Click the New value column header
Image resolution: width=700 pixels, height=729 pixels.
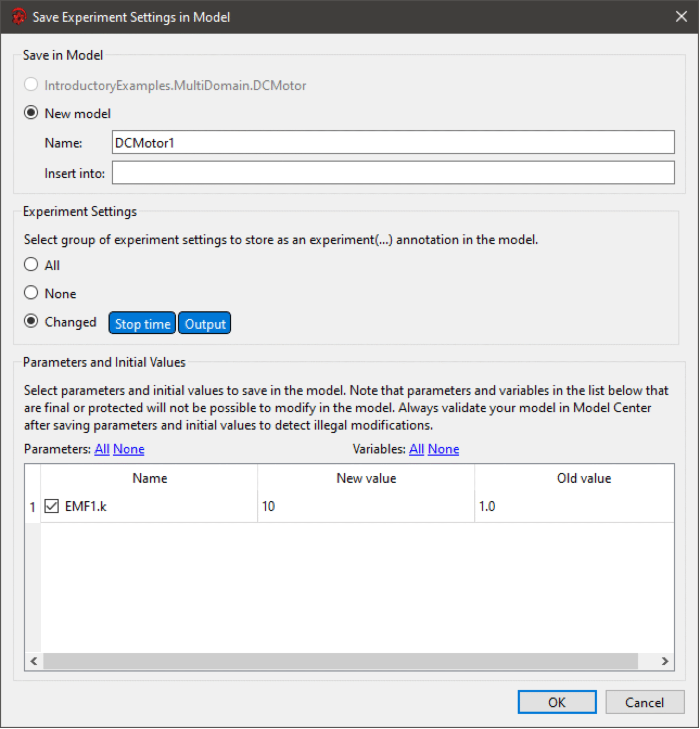[366, 478]
